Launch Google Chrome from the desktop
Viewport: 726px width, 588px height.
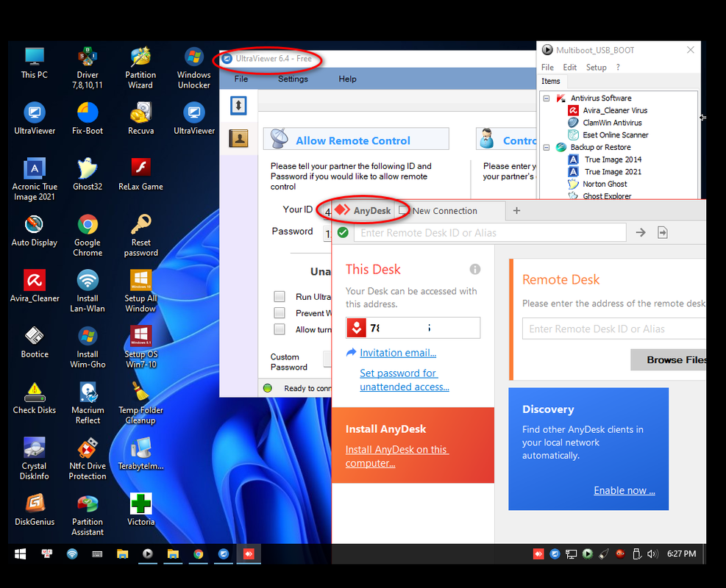[88, 235]
